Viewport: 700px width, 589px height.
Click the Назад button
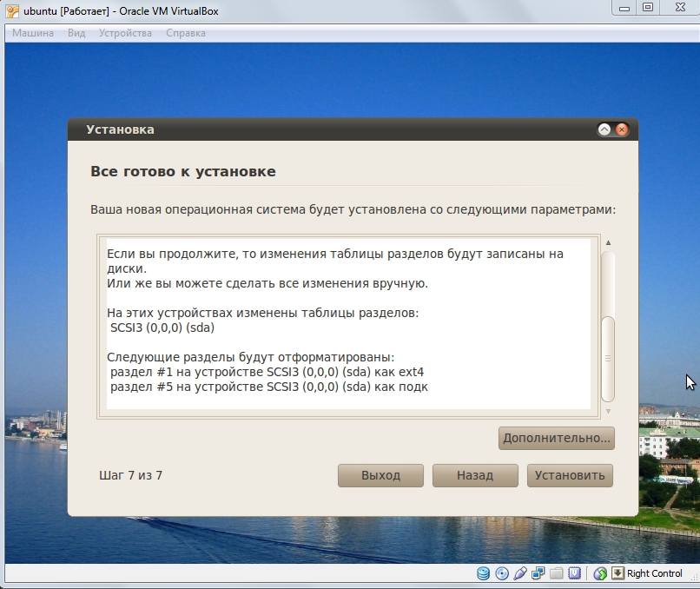(475, 475)
